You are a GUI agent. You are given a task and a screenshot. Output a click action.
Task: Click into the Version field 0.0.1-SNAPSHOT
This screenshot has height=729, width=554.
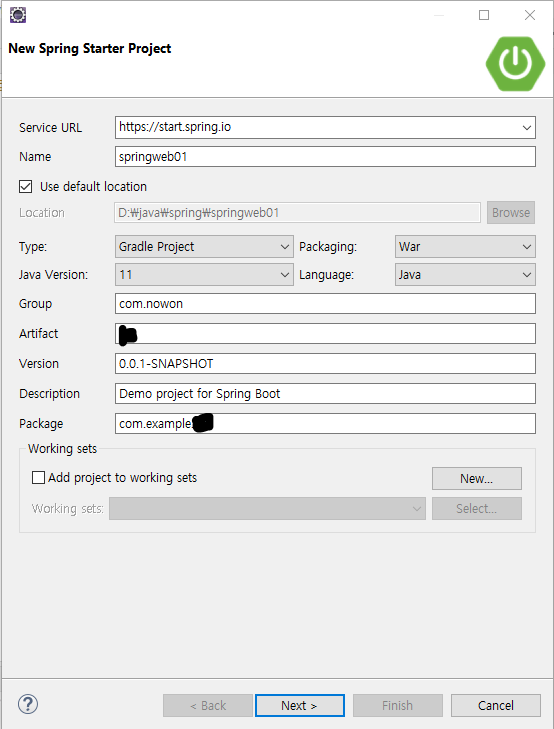[x=325, y=364]
